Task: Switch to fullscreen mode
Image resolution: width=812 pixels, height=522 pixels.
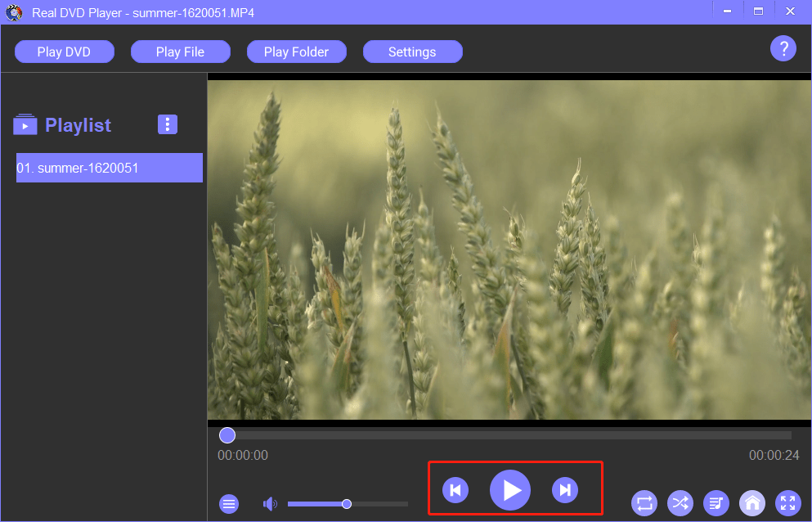Action: [788, 503]
